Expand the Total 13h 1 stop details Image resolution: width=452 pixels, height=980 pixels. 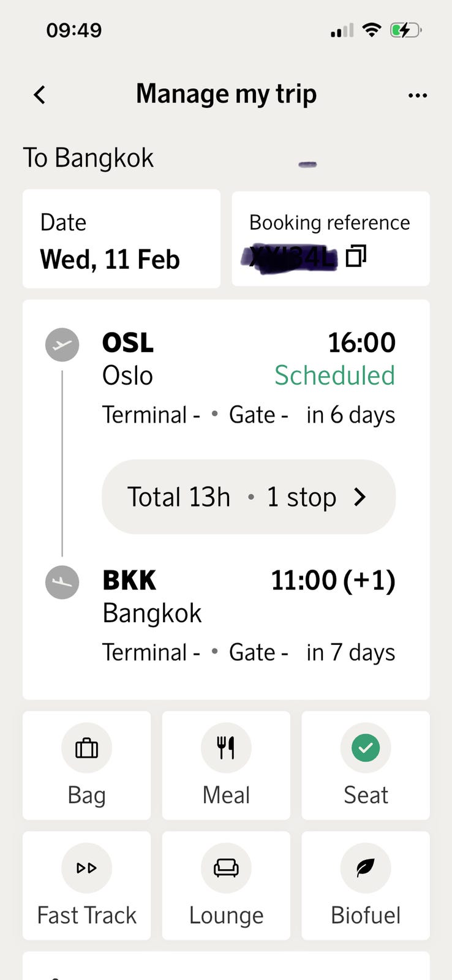point(233,497)
